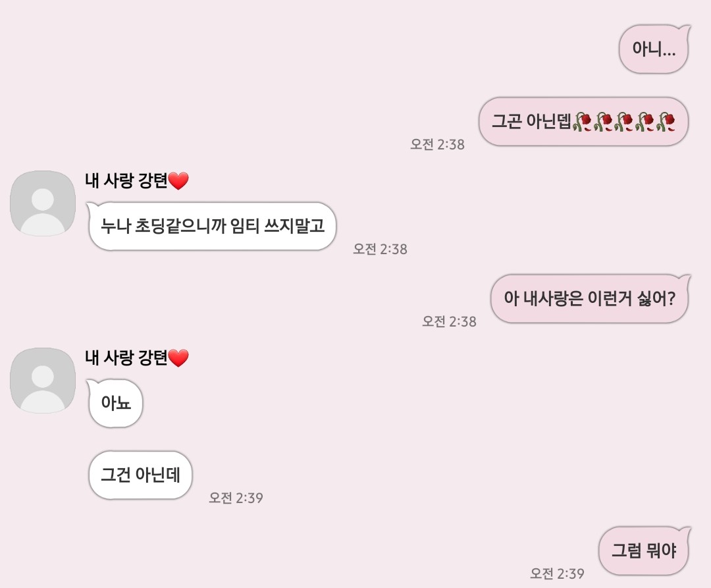This screenshot has width=711, height=588.
Task: Click sender name '내 사랑 강텬' above '누나' message
Action: 126,180
